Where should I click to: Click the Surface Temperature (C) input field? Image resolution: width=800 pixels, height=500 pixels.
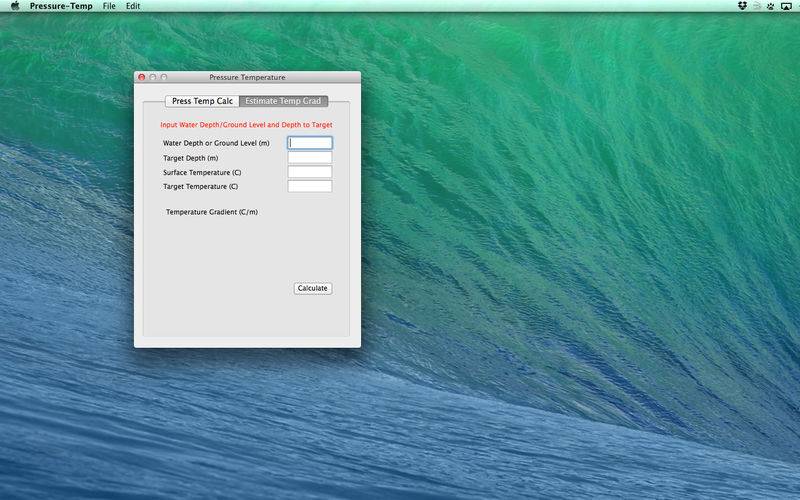pos(310,172)
